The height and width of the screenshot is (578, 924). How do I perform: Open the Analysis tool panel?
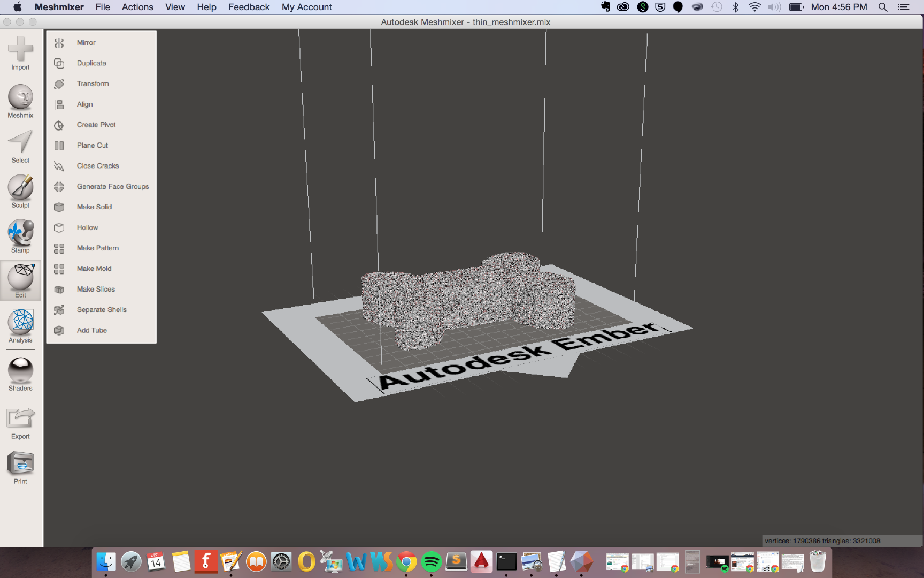coord(20,325)
